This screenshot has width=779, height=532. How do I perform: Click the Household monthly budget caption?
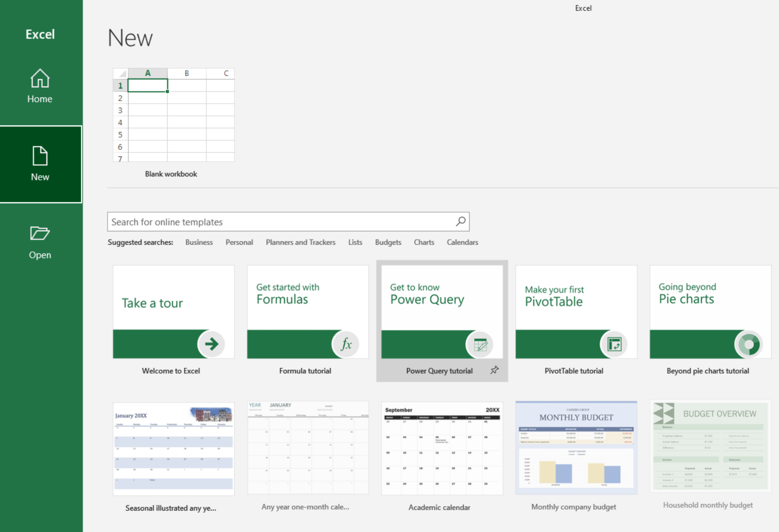708,505
